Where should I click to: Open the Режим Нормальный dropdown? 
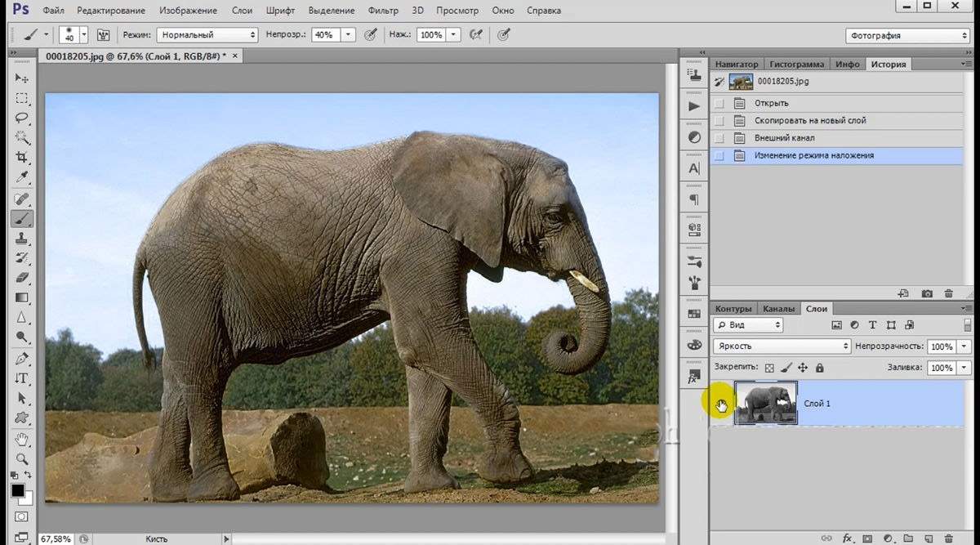pos(207,35)
